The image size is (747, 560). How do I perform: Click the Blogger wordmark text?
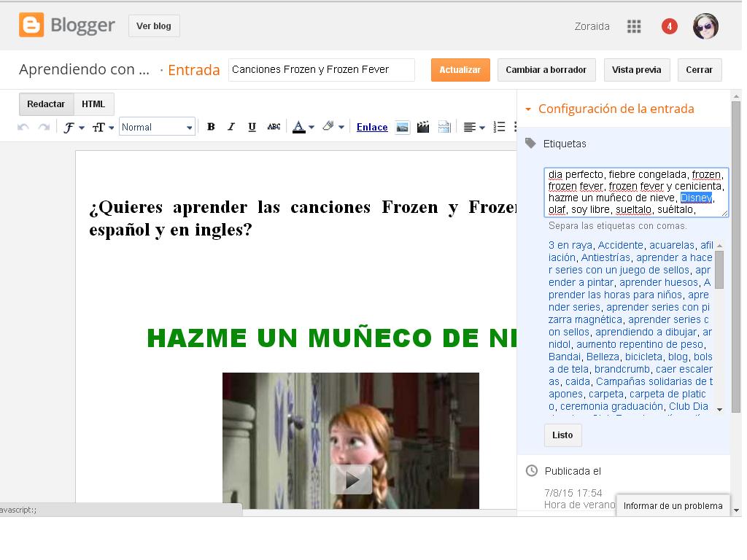click(83, 26)
